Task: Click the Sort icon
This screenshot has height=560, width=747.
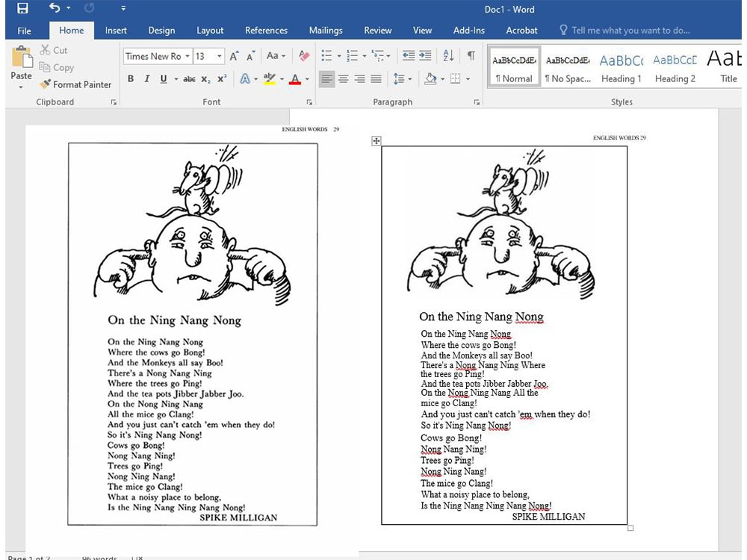Action: [x=448, y=56]
